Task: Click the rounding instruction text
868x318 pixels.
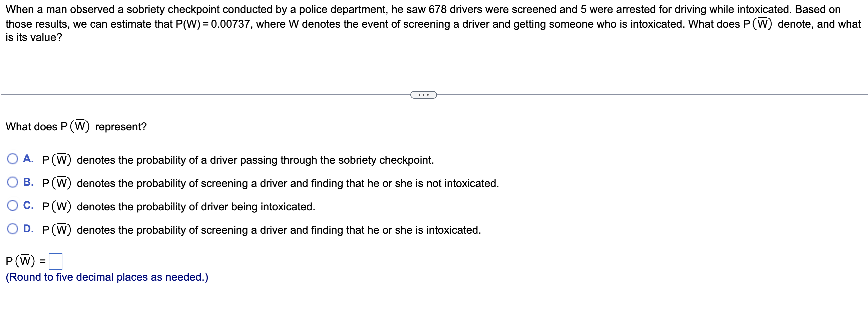Action: 107,277
